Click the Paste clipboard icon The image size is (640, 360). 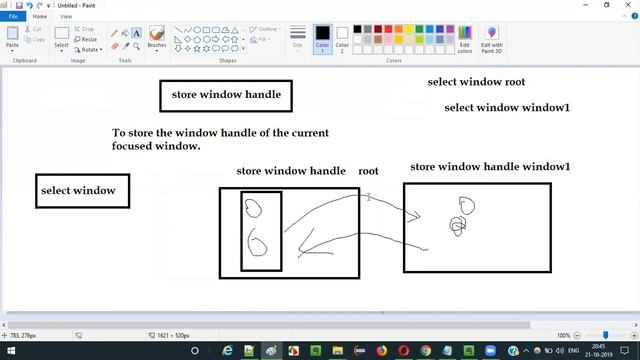click(x=12, y=33)
